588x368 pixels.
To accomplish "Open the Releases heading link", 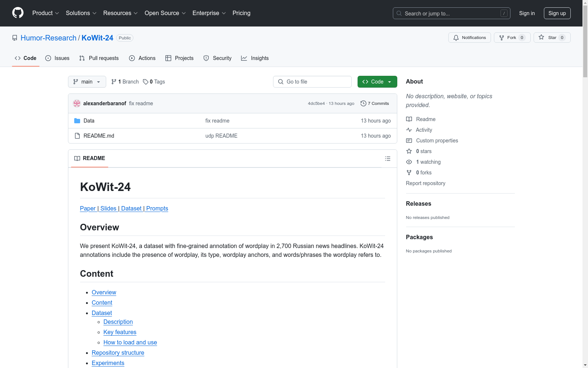I will [419, 204].
